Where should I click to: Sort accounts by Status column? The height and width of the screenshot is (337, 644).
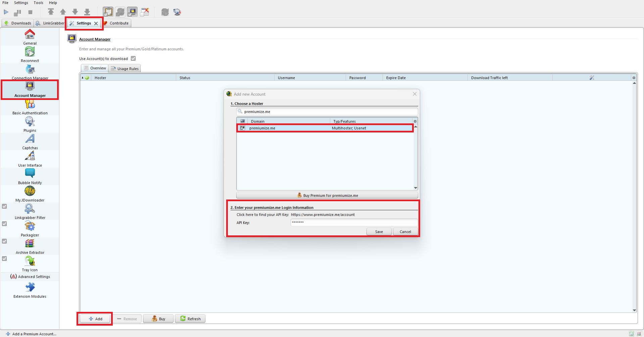[225, 78]
